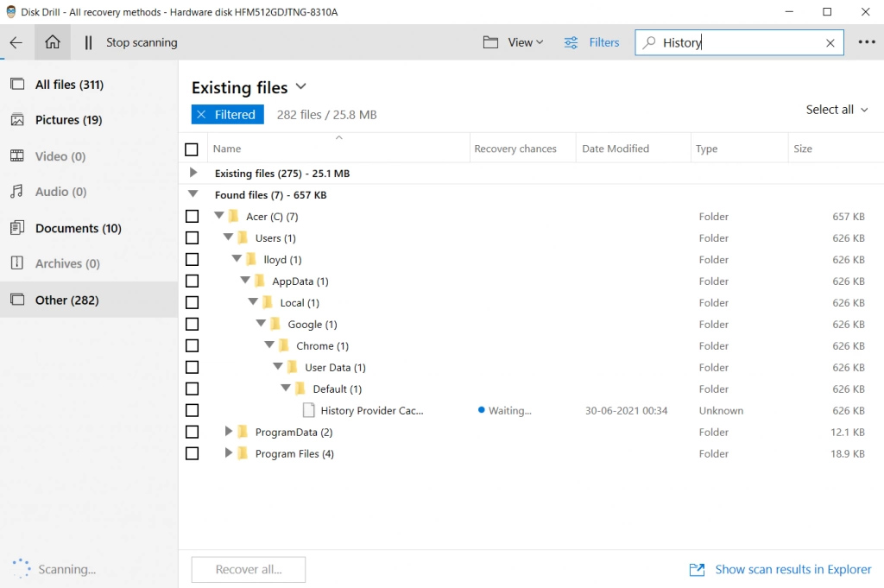Open the Existing files heading dropdown
This screenshot has height=588, width=884.
tap(301, 86)
